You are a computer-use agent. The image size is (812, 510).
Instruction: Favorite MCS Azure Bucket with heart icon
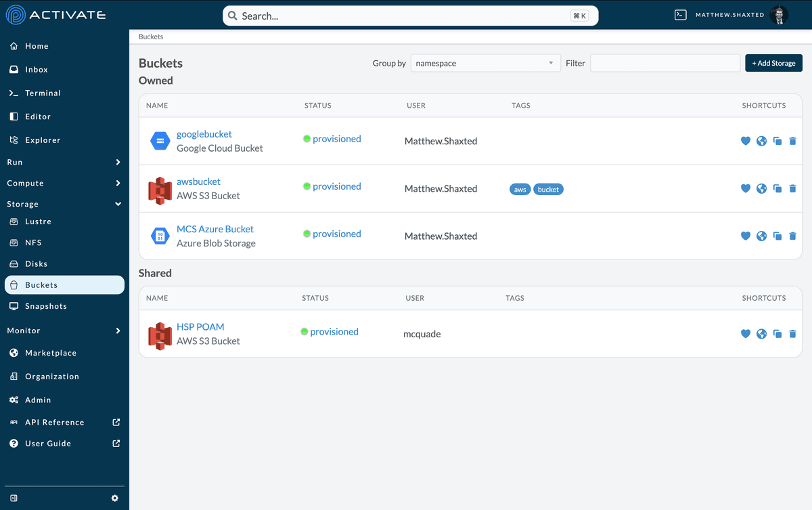point(746,236)
